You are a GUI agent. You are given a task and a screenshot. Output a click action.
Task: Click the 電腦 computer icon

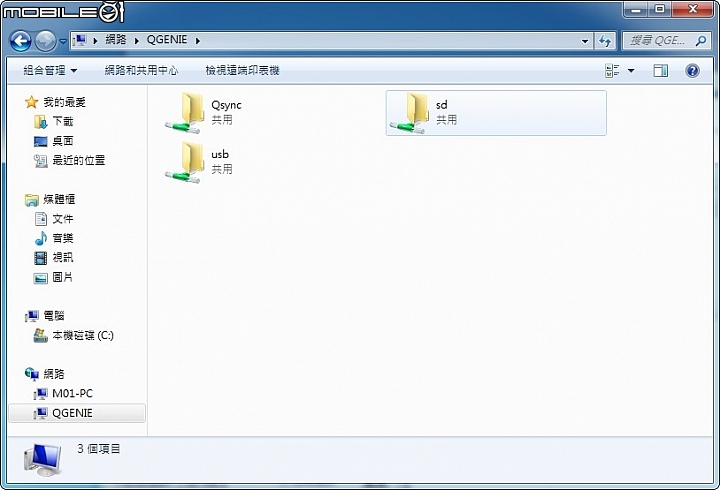point(31,316)
